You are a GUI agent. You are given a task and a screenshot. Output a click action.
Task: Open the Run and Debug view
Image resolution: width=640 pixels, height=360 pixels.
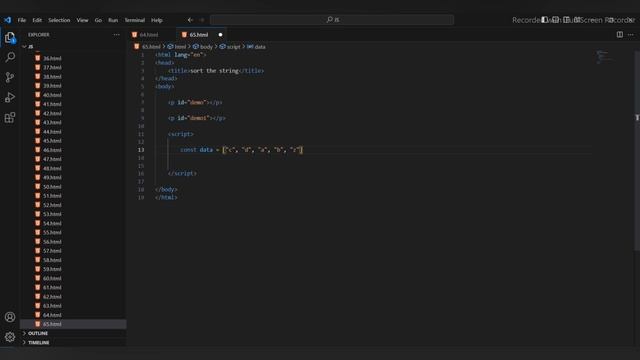click(x=10, y=97)
